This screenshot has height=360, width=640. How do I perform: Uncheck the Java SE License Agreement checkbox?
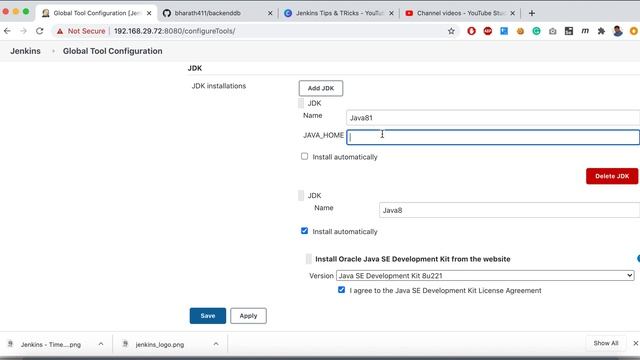(x=342, y=290)
